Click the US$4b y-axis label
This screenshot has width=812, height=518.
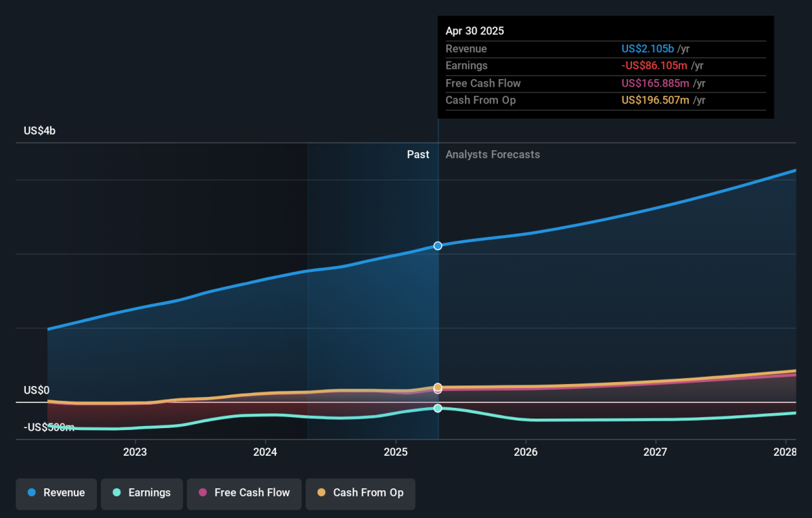39,131
